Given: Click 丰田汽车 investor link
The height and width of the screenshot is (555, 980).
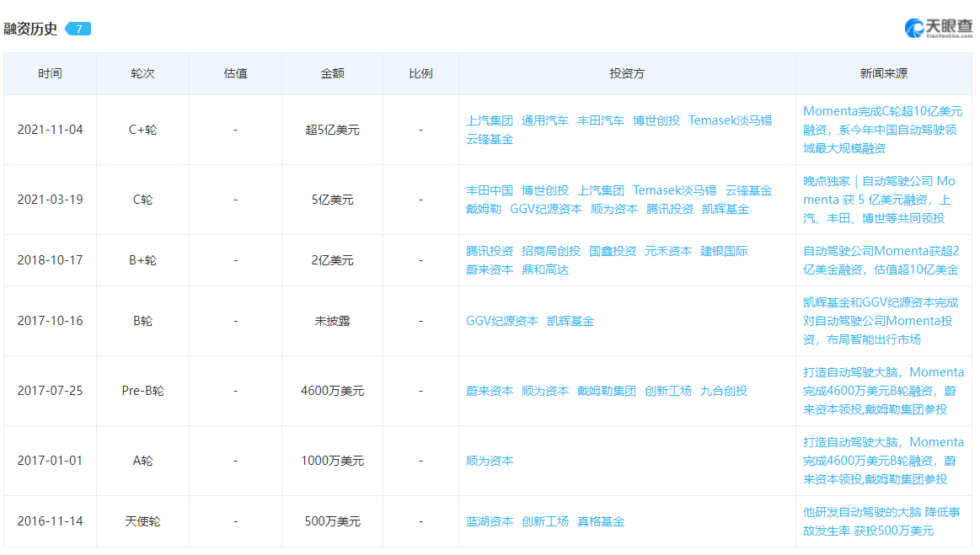Looking at the screenshot, I should pos(601,120).
